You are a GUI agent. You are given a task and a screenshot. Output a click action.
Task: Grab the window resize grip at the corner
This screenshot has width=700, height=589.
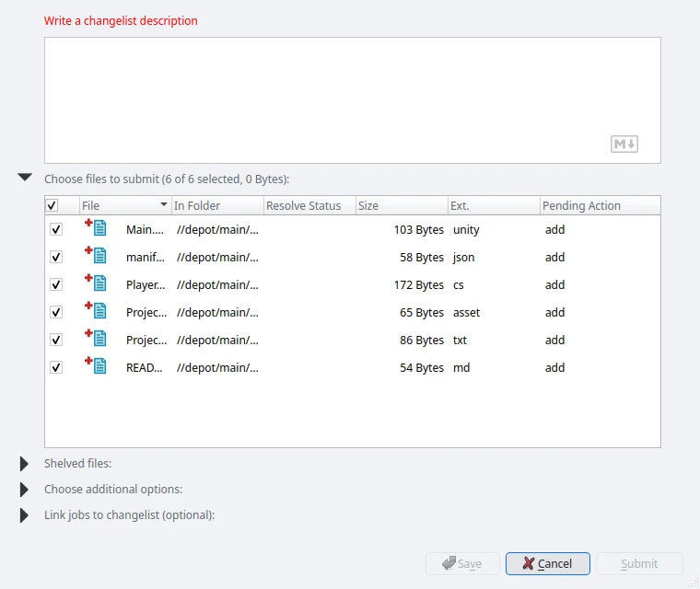pyautogui.click(x=694, y=583)
